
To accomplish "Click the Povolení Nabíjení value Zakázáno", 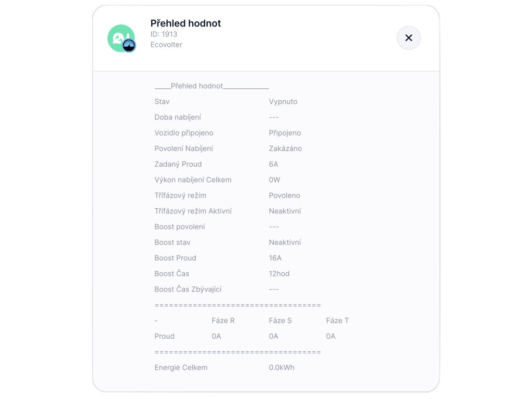I will click(285, 149).
